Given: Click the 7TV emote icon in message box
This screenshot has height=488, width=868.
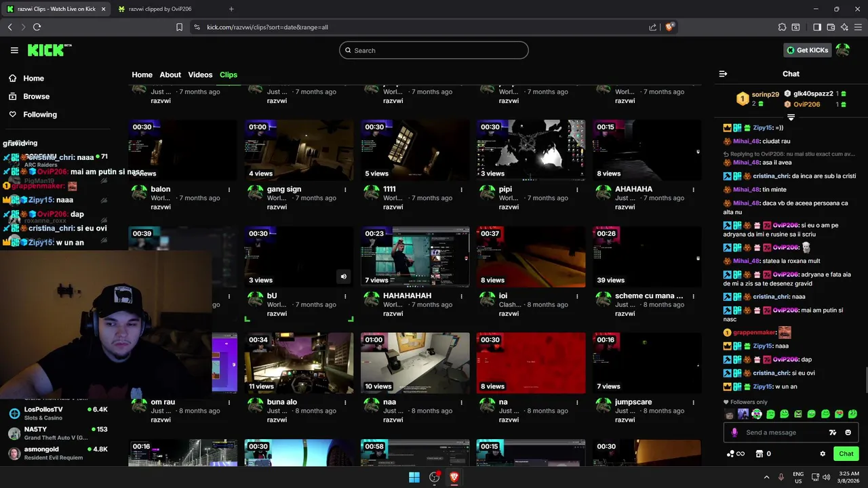Looking at the screenshot, I should (x=833, y=432).
